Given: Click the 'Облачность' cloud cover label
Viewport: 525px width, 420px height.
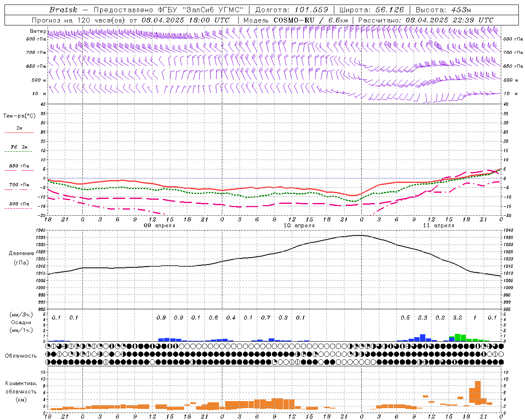Looking at the screenshot, I should pos(21,356).
